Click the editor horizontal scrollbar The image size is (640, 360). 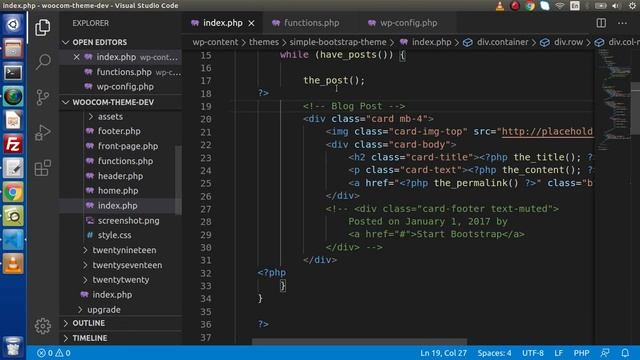coord(359,341)
